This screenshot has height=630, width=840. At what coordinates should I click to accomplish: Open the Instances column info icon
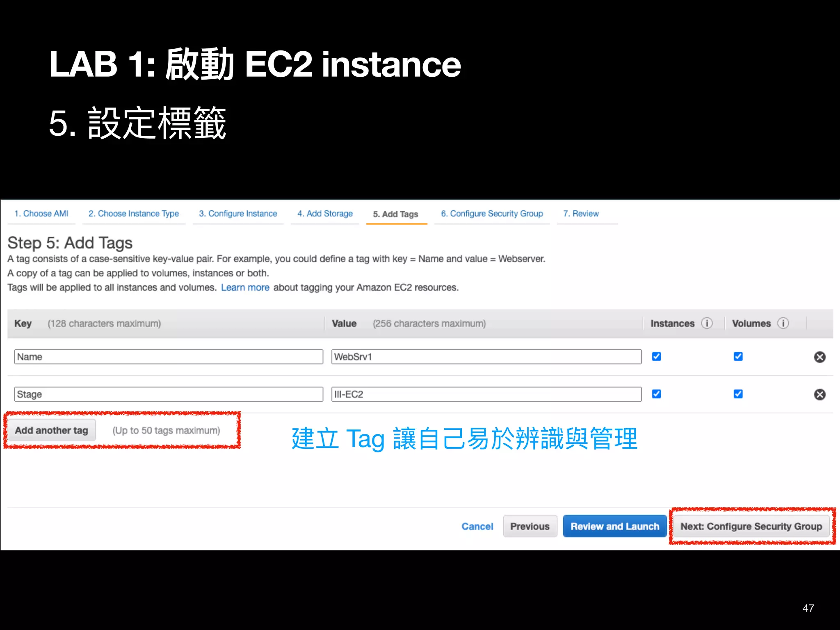click(707, 323)
